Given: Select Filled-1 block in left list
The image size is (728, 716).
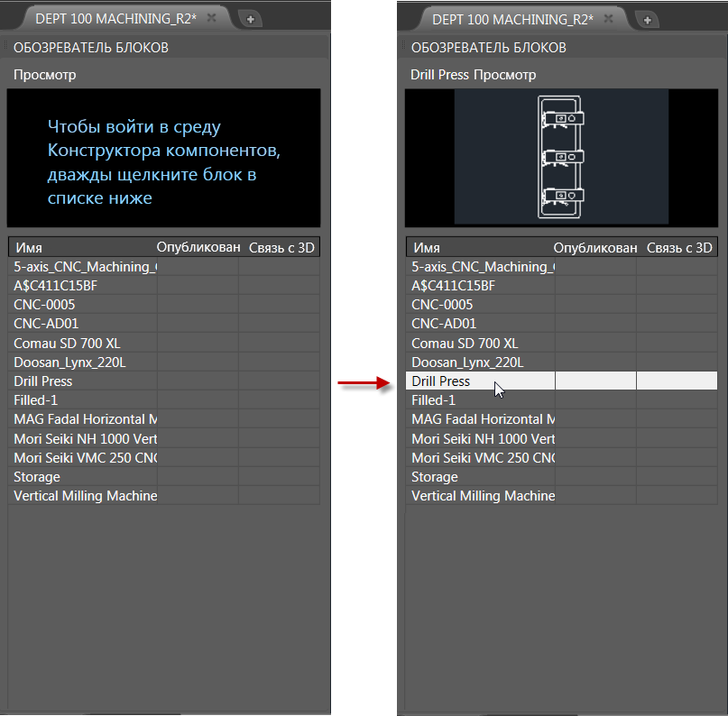Looking at the screenshot, I should (x=164, y=400).
